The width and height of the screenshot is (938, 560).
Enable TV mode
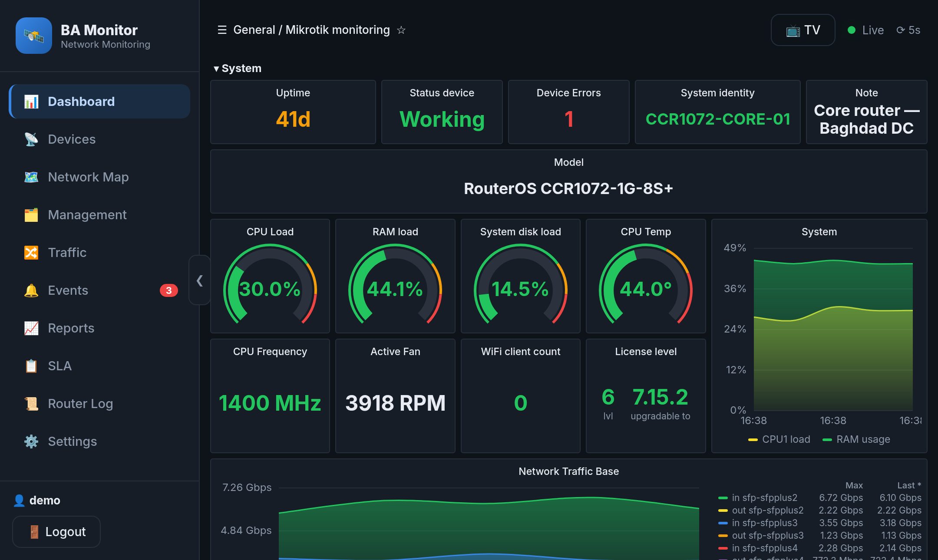coord(803,30)
